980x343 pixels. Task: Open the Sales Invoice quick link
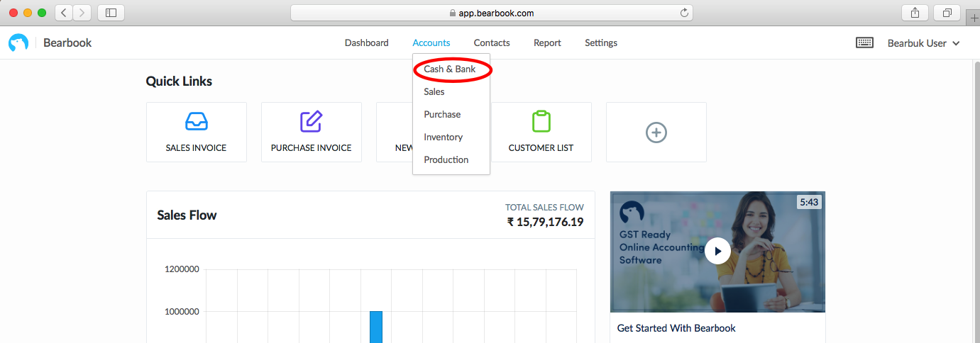(x=197, y=133)
